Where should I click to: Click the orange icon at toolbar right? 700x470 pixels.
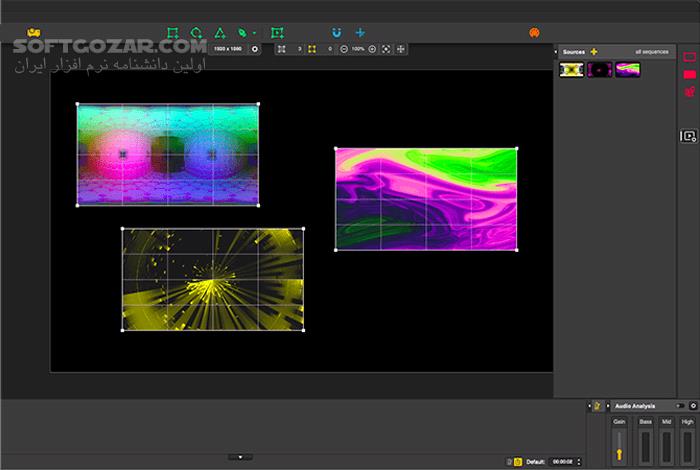pyautogui.click(x=534, y=33)
